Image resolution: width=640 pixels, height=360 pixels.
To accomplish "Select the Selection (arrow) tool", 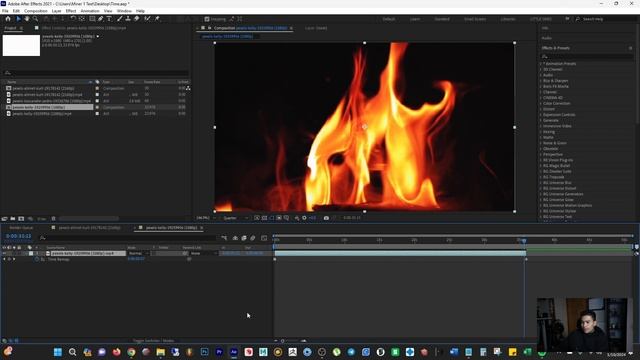I will [18, 19].
